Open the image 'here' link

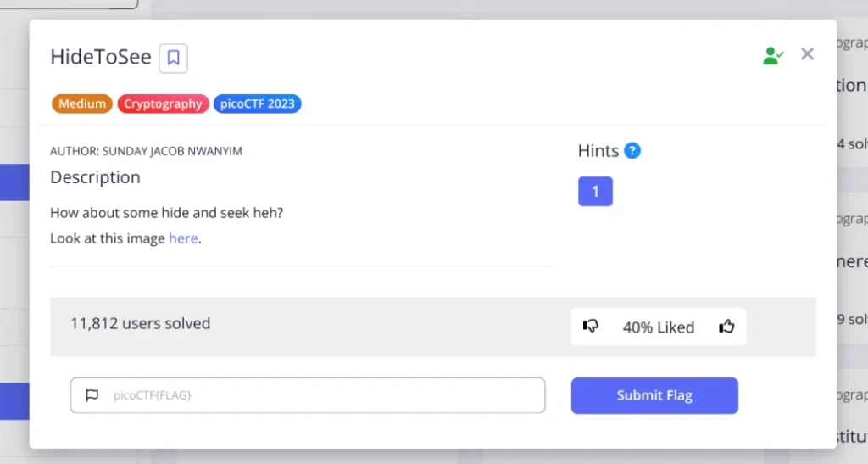[183, 238]
